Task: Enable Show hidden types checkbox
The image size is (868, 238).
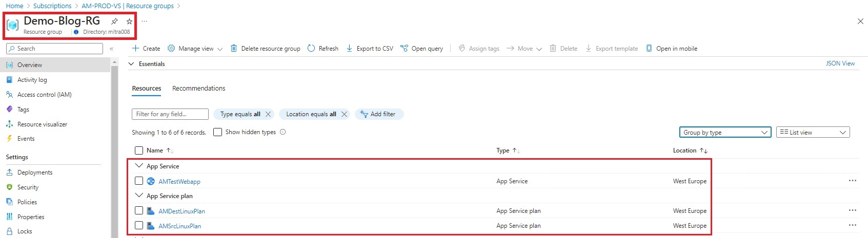Action: [217, 132]
